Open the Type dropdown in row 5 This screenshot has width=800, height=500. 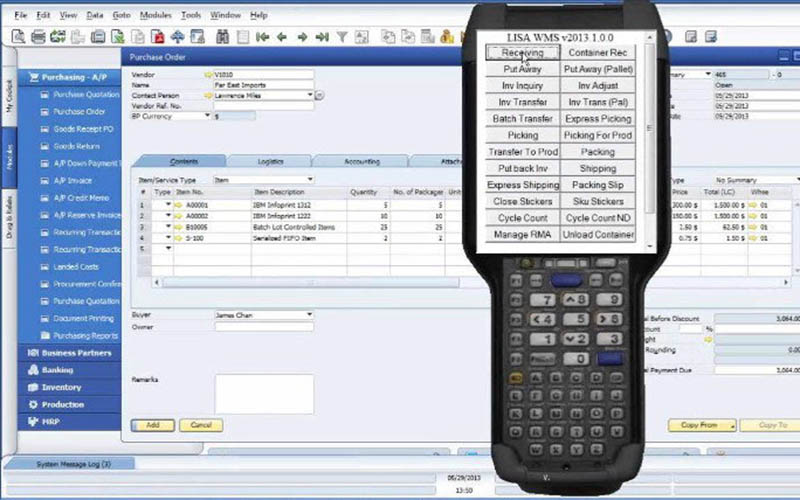(168, 248)
